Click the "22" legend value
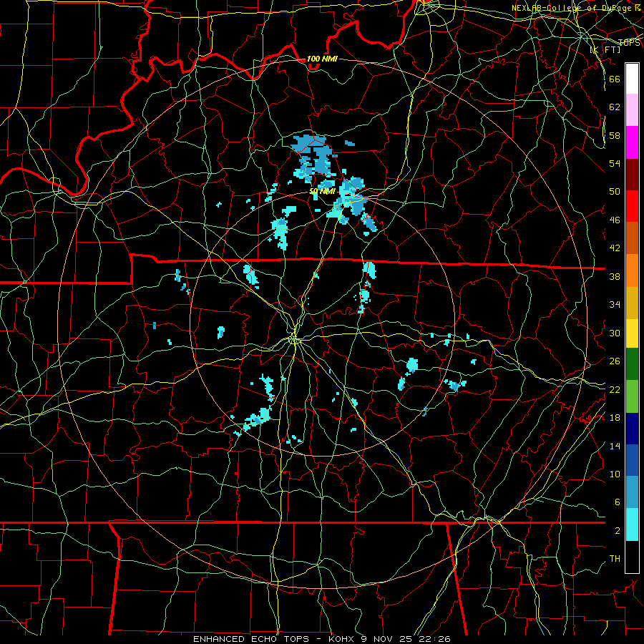Screen dimensions: 644x644 pos(615,390)
